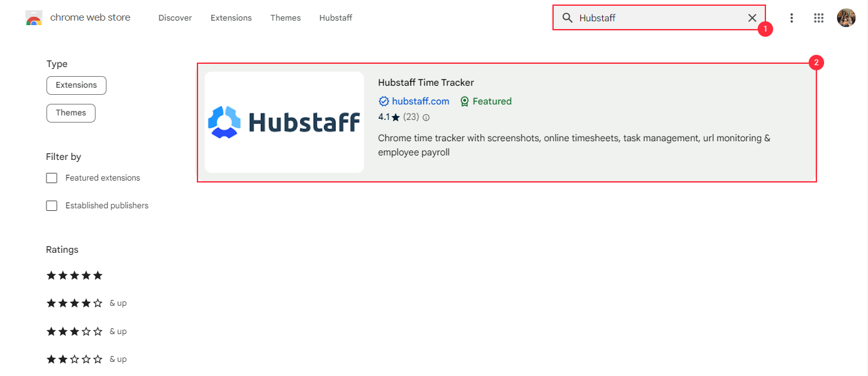Click the extension description text
This screenshot has width=868, height=376.
[574, 145]
